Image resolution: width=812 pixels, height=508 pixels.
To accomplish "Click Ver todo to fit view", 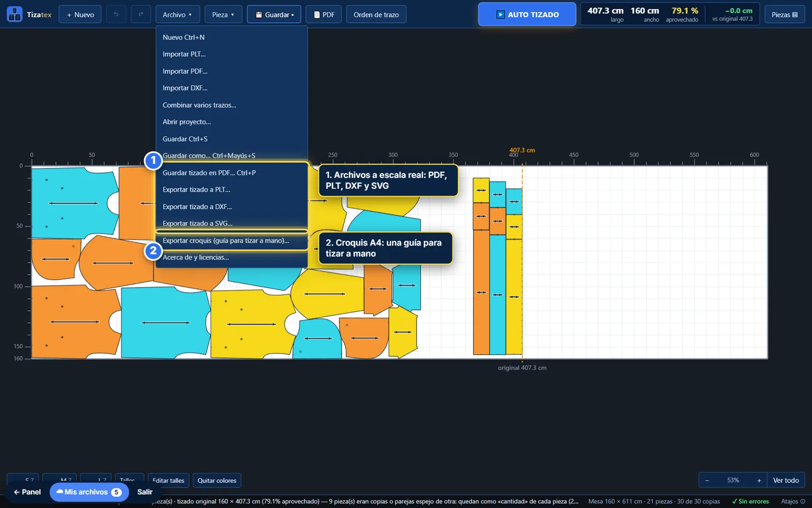I will coord(786,480).
